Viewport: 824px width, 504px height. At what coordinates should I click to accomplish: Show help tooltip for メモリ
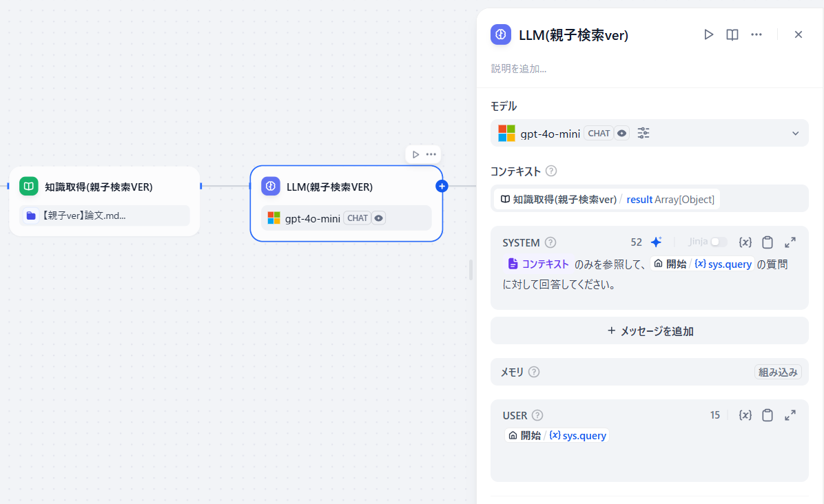tap(534, 372)
